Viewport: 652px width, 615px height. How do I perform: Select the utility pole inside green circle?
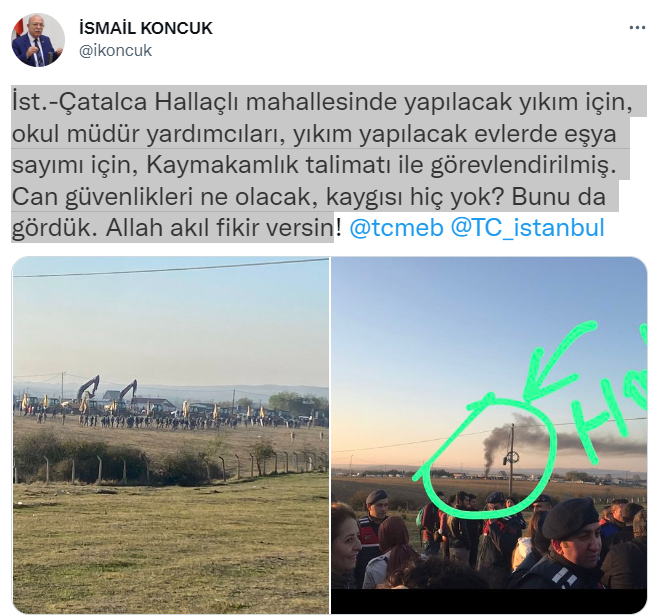(x=511, y=459)
